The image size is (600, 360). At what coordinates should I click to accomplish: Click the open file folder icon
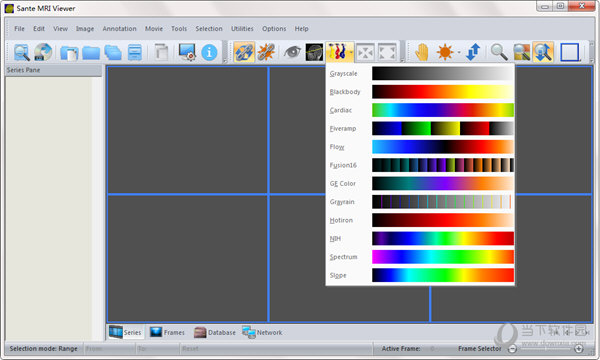coord(69,52)
